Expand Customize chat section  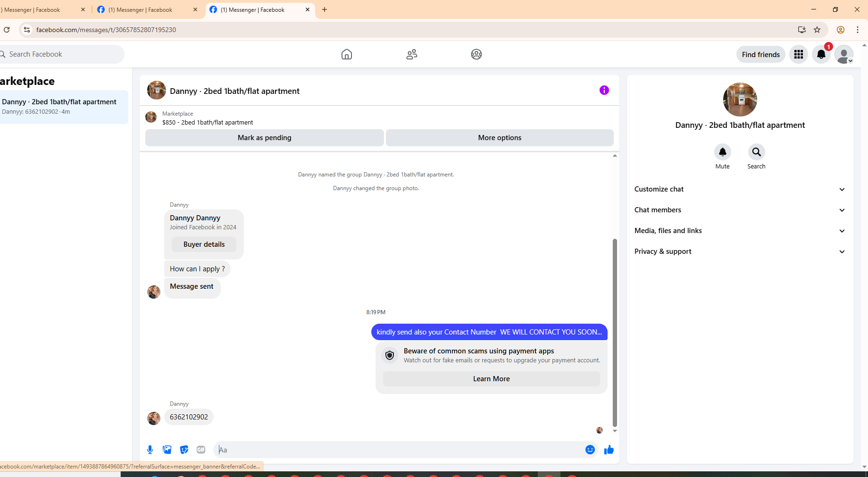click(740, 189)
